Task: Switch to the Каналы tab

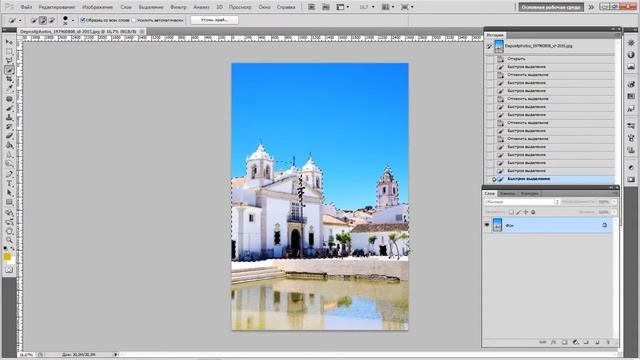Action: pyautogui.click(x=507, y=193)
